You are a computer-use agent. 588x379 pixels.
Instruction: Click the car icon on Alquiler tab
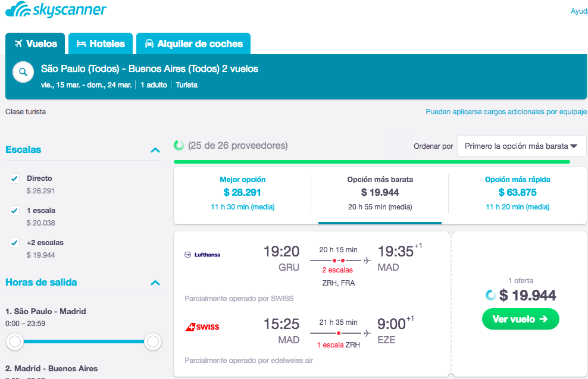pos(149,44)
